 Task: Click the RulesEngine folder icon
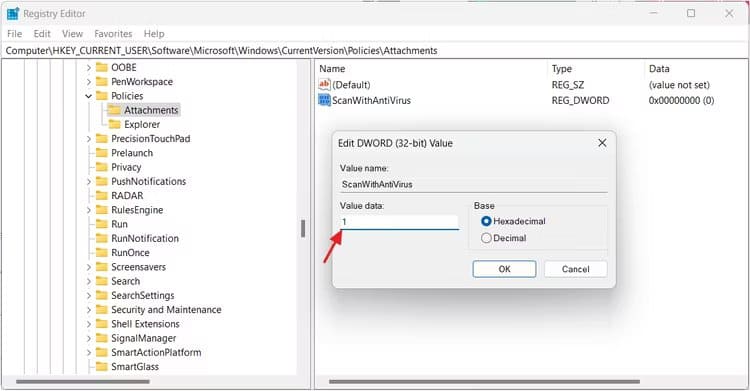coord(101,210)
